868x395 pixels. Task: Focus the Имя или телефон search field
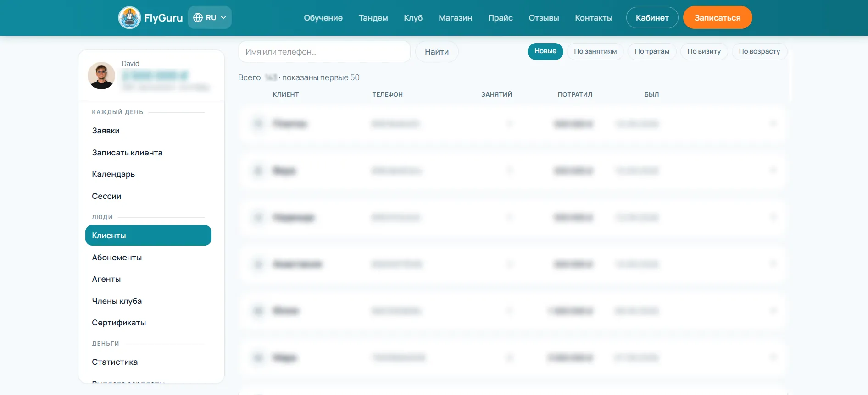tap(324, 52)
